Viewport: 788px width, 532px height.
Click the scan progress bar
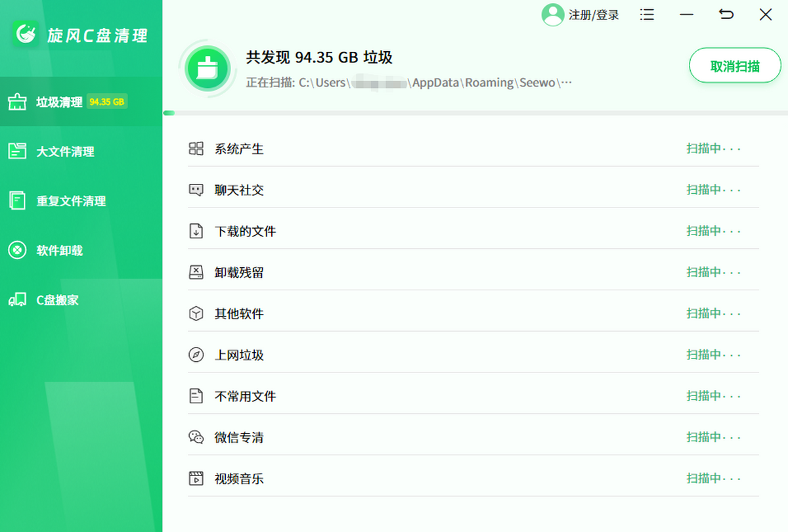click(474, 113)
